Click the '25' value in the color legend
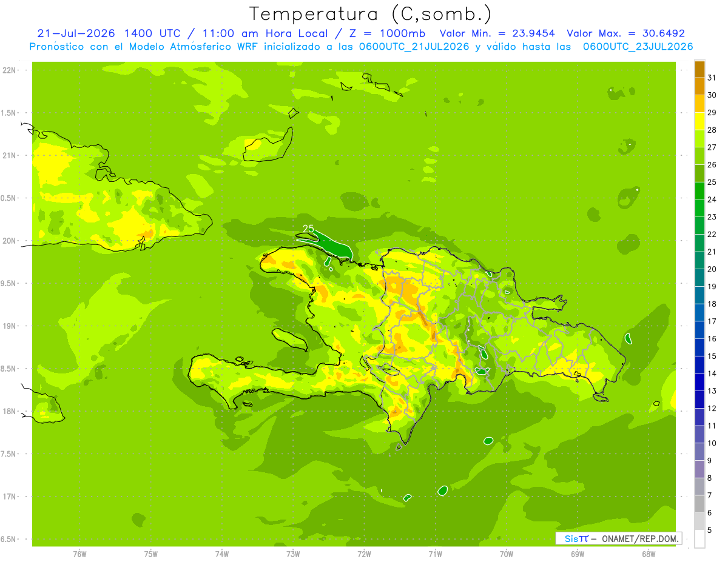 click(x=712, y=182)
